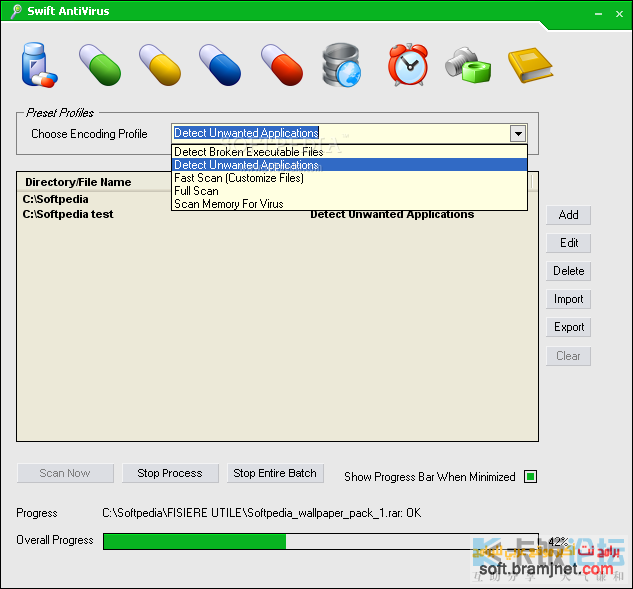
Task: Choose Fast Scan (Customize Files) option
Action: point(349,178)
